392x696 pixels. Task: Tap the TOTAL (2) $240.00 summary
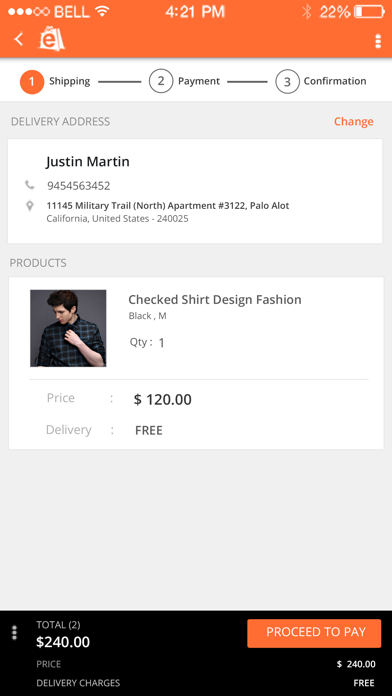pos(63,634)
